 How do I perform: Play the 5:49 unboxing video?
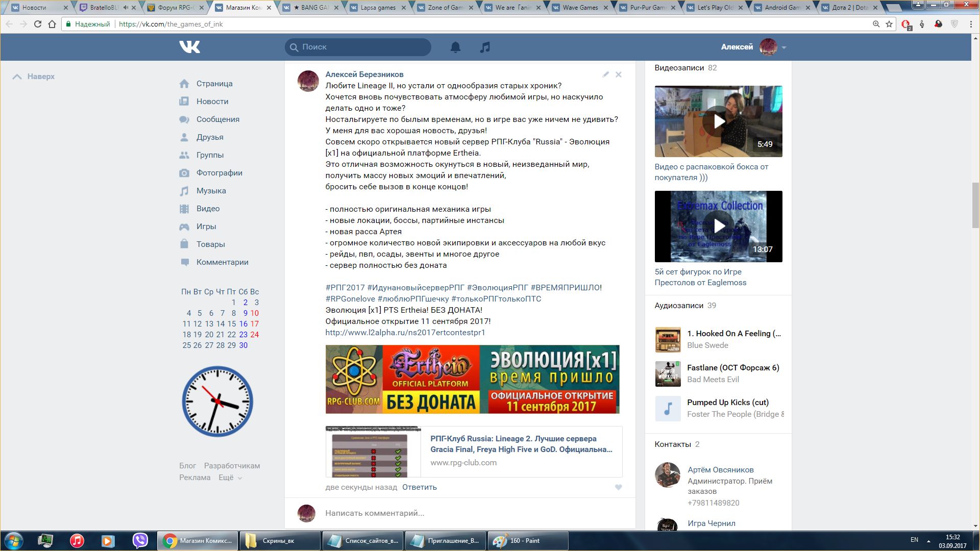[x=718, y=121]
